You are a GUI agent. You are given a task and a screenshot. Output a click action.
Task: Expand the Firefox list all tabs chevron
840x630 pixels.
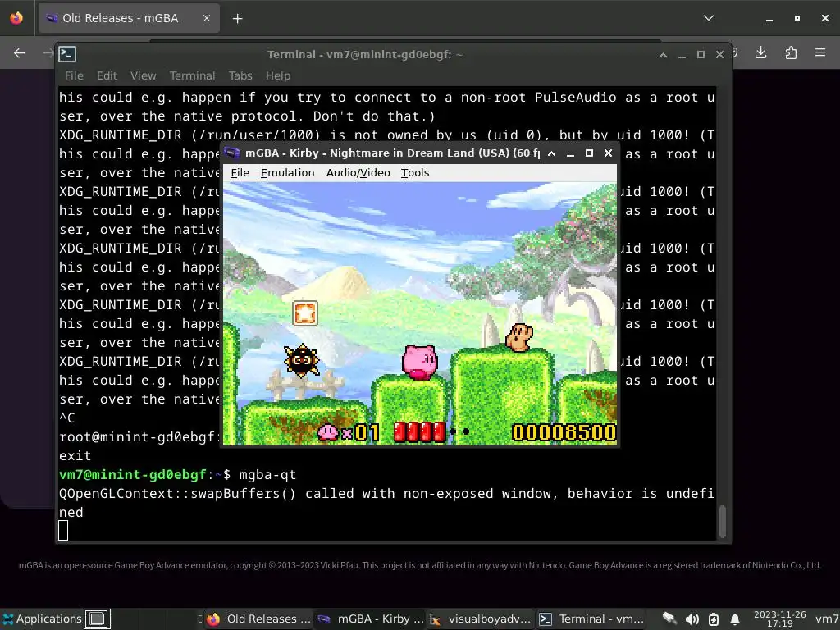click(709, 18)
